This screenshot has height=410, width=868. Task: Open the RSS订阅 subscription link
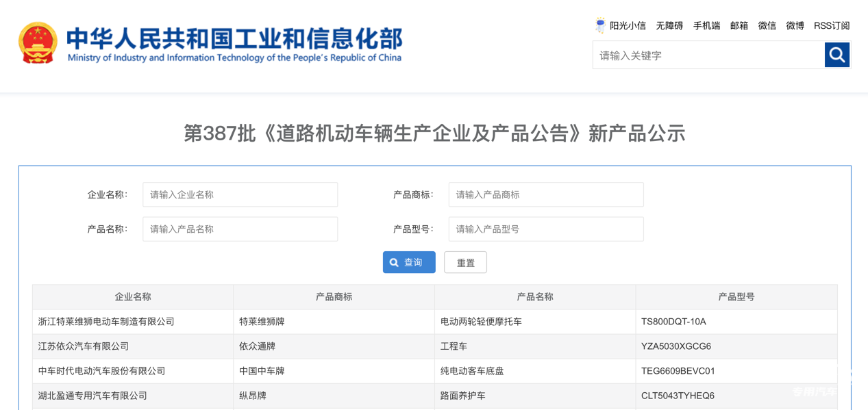point(831,25)
